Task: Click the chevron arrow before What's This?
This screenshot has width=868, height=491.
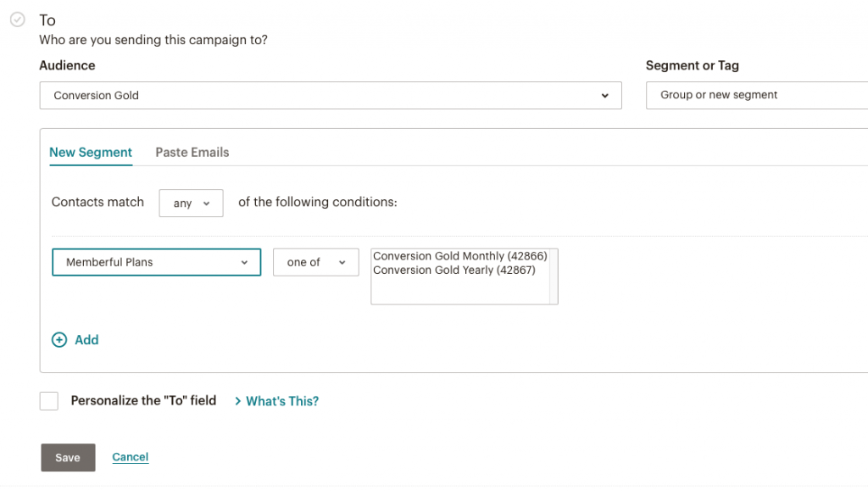Action: pyautogui.click(x=238, y=401)
